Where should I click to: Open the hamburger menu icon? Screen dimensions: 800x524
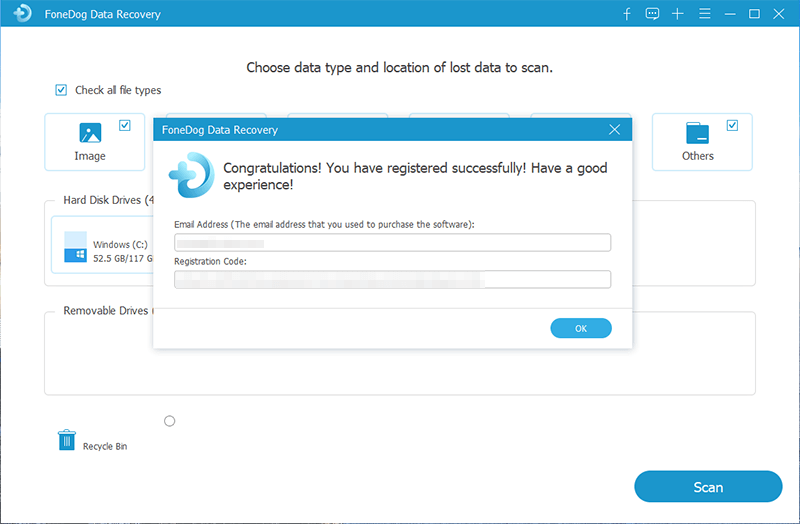(x=705, y=14)
